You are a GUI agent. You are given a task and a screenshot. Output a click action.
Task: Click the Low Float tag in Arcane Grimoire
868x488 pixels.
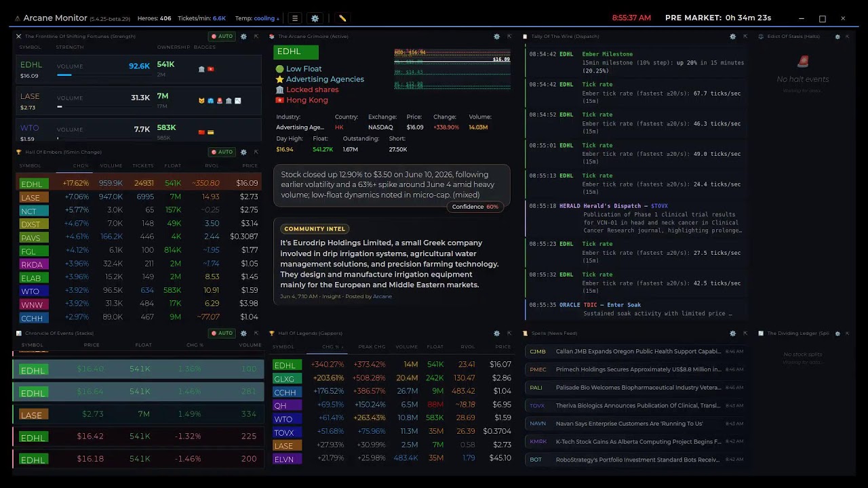pos(298,68)
